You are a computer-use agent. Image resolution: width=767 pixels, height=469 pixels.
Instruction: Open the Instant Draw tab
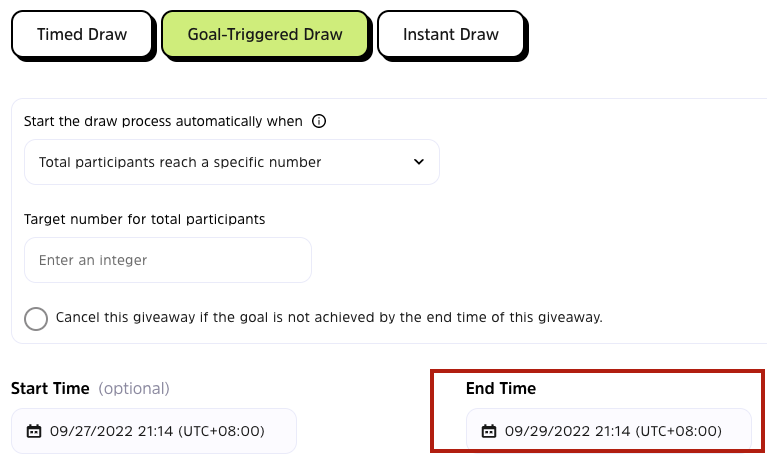click(x=450, y=35)
